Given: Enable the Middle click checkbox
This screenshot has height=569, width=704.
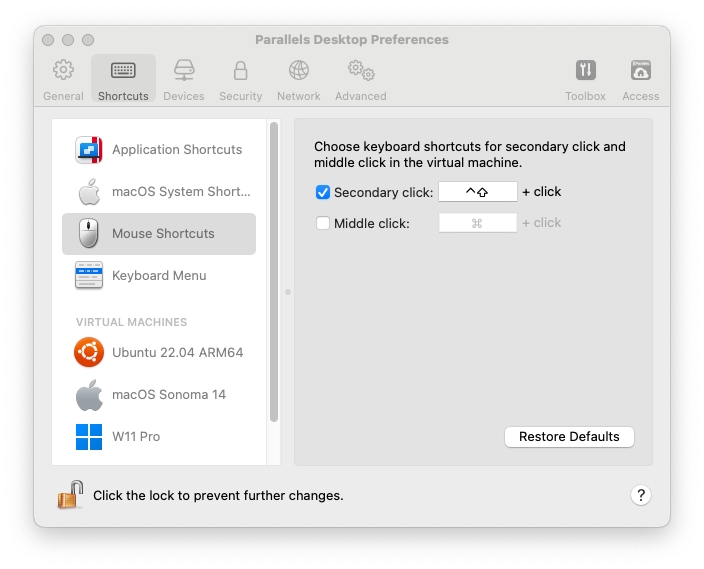Looking at the screenshot, I should 323,223.
